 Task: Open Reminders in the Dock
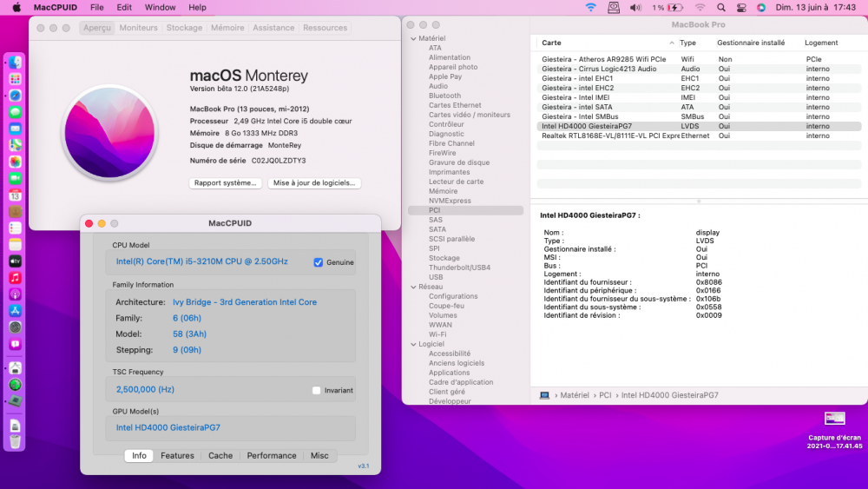pyautogui.click(x=15, y=228)
